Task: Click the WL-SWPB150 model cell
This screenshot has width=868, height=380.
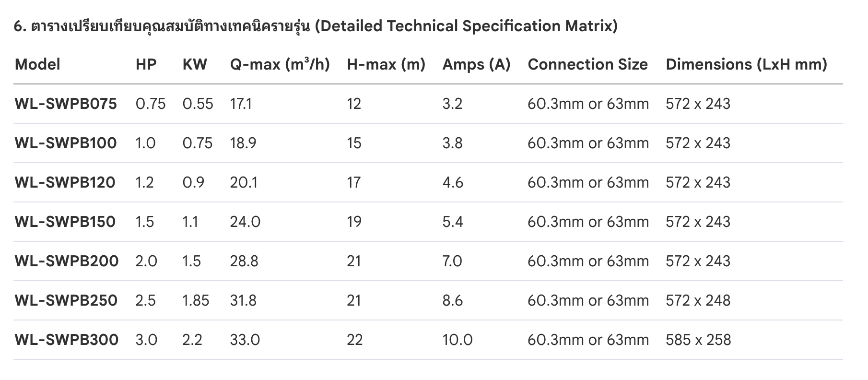Action: click(65, 222)
